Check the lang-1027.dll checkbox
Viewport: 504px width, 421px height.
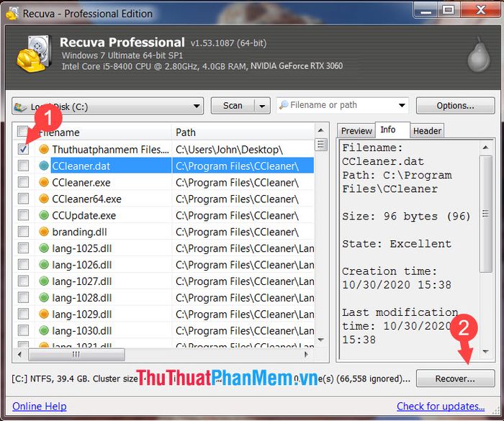(x=23, y=281)
